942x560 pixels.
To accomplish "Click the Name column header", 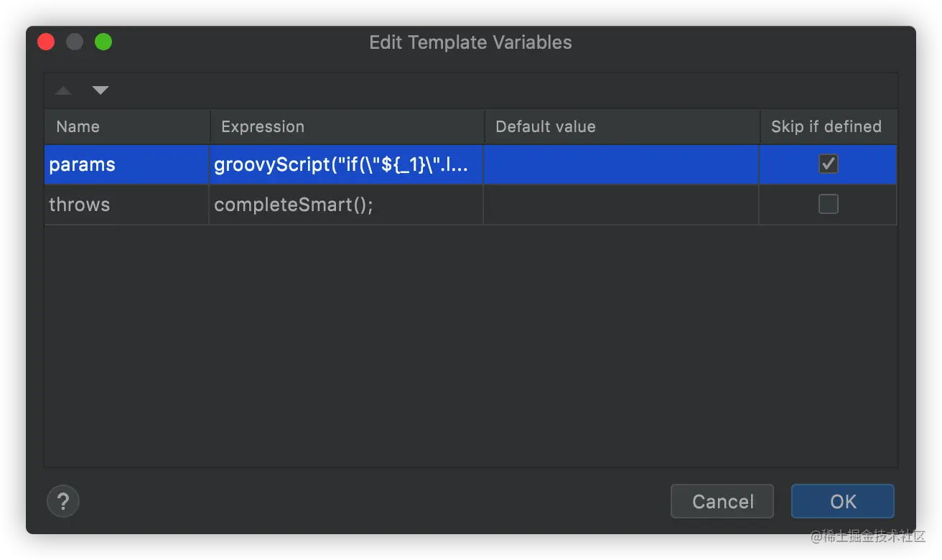I will [x=127, y=126].
